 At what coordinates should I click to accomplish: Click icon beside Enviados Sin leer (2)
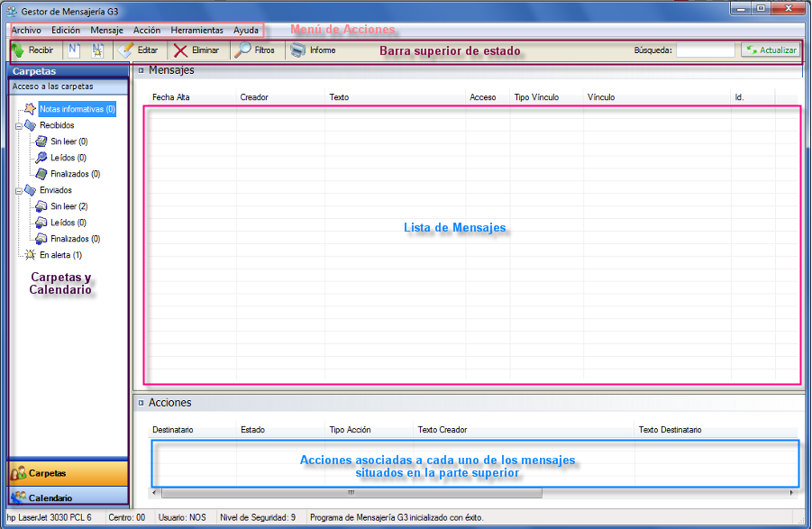41,206
